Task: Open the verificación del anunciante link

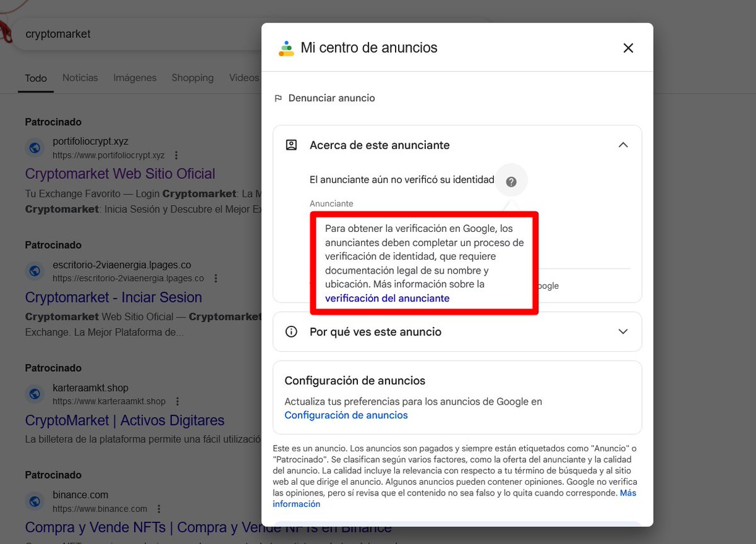Action: [387, 298]
